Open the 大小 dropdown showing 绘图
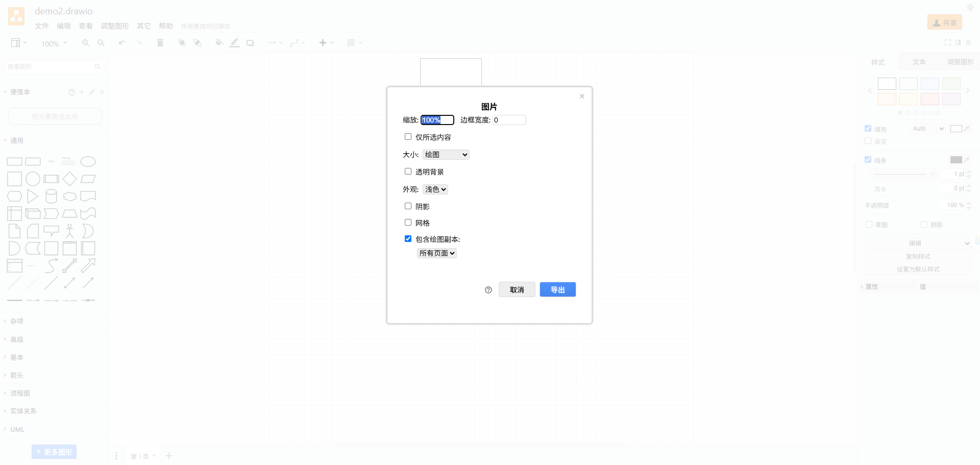The height and width of the screenshot is (465, 980). (x=446, y=155)
